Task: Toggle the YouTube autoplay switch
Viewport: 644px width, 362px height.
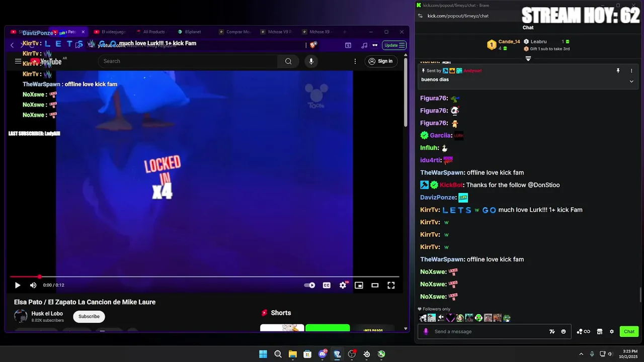Action: point(309,285)
